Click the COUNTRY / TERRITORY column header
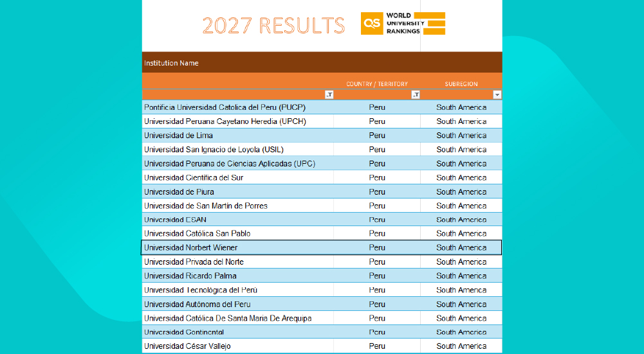Viewport: 644px width, 354px height. click(376, 84)
